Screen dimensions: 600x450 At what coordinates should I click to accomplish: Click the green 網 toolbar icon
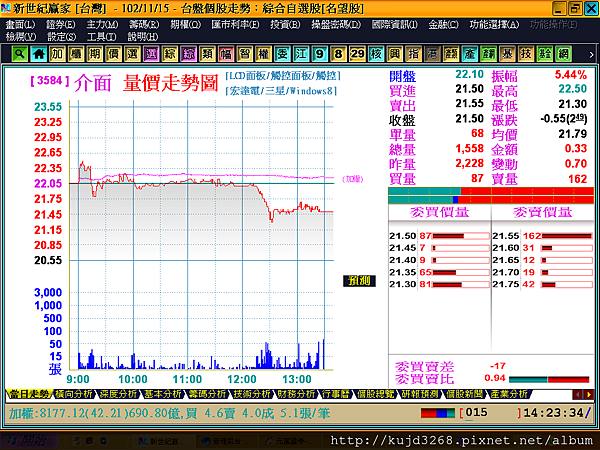(563, 54)
